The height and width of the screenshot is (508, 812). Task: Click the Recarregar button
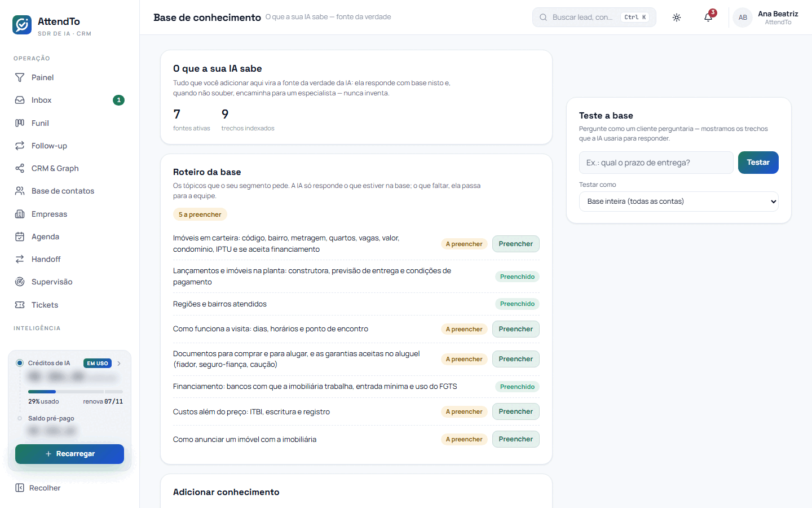[x=69, y=454]
